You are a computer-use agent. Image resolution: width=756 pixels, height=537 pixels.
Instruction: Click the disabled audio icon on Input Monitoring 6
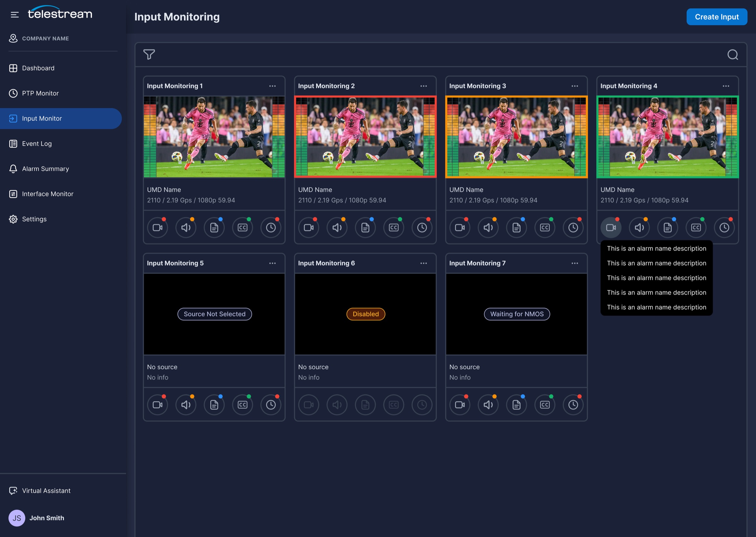(337, 405)
